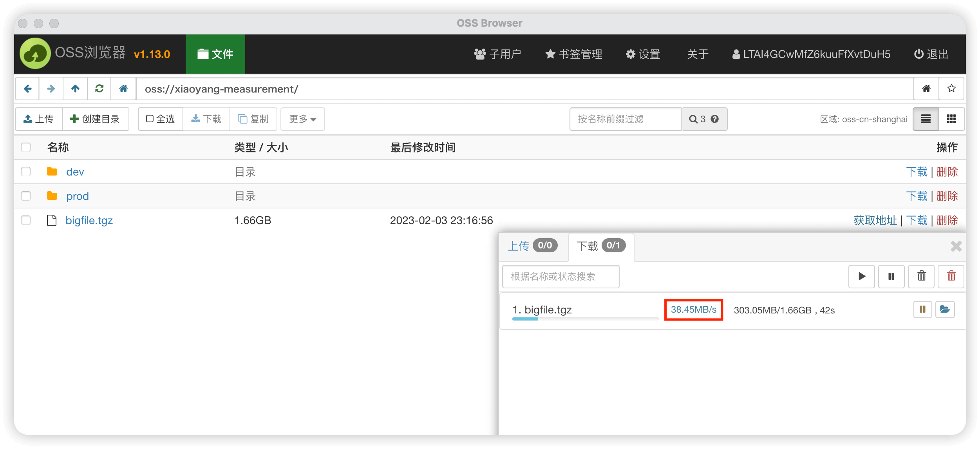This screenshot has width=980, height=449.
Task: Download bigfile.tgz from its row
Action: click(917, 220)
